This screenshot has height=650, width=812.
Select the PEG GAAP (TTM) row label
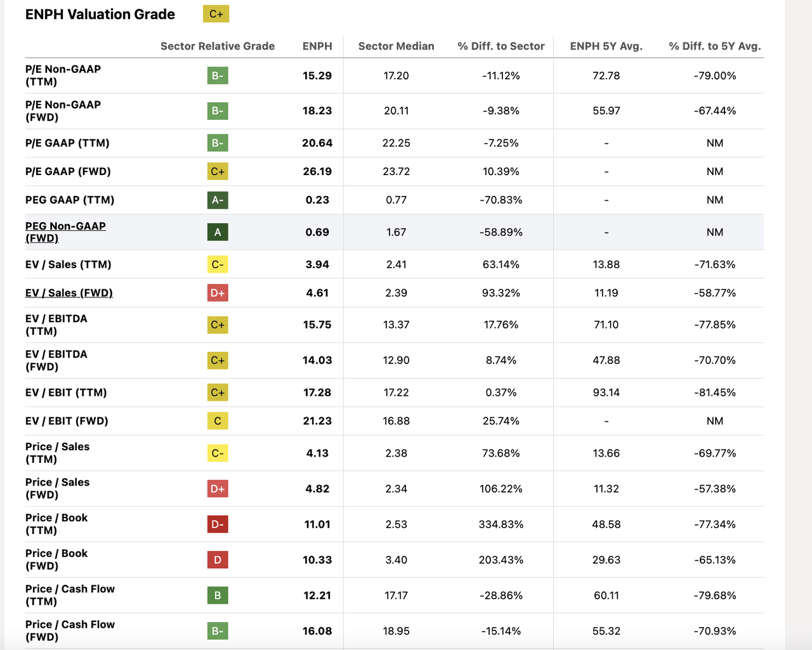tap(70, 200)
